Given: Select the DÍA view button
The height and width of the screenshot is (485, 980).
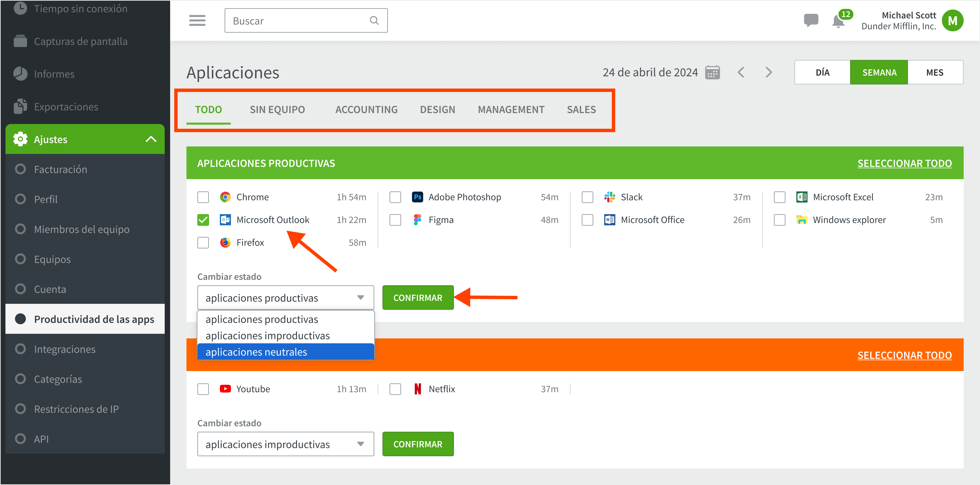Looking at the screenshot, I should tap(823, 72).
